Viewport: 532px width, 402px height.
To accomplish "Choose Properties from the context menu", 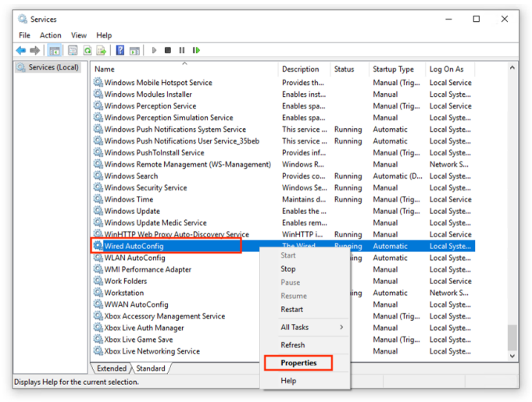I will pos(298,363).
